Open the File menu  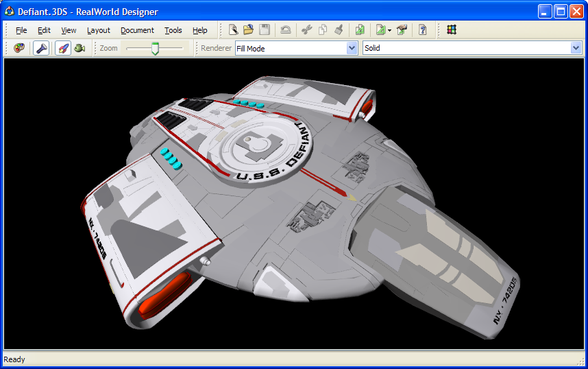pos(21,30)
